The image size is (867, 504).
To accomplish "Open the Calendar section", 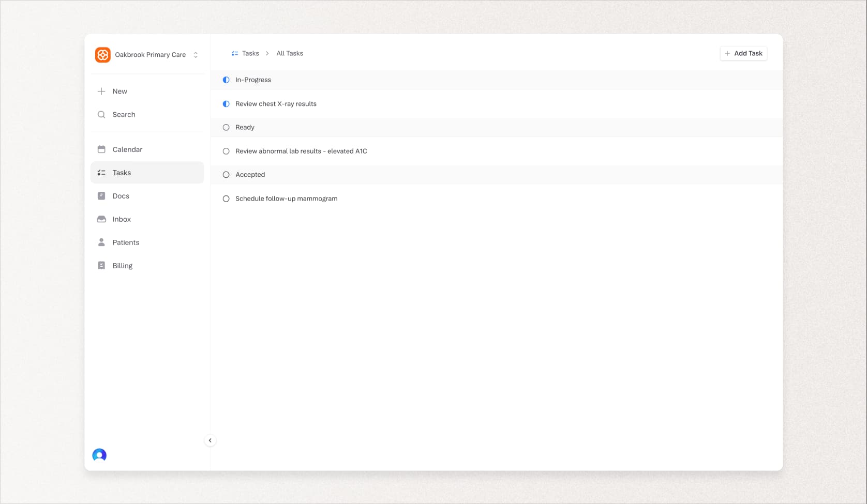I will pos(127,149).
